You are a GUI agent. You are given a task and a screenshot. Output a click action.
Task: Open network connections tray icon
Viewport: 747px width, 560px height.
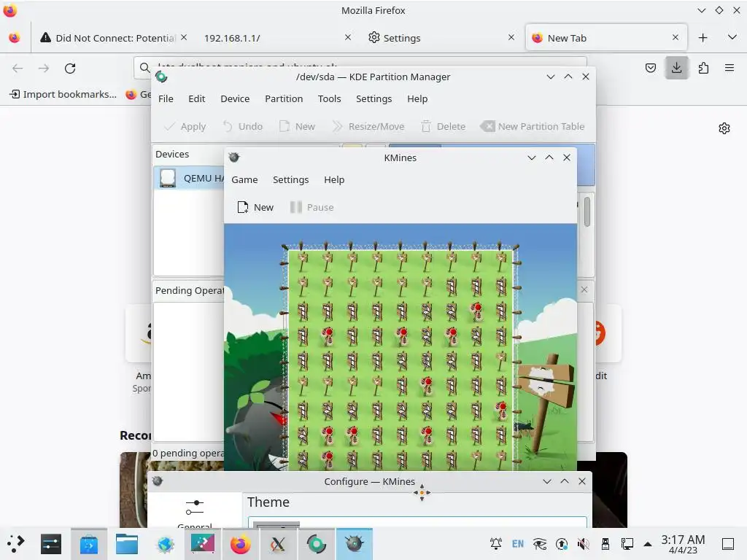click(627, 543)
